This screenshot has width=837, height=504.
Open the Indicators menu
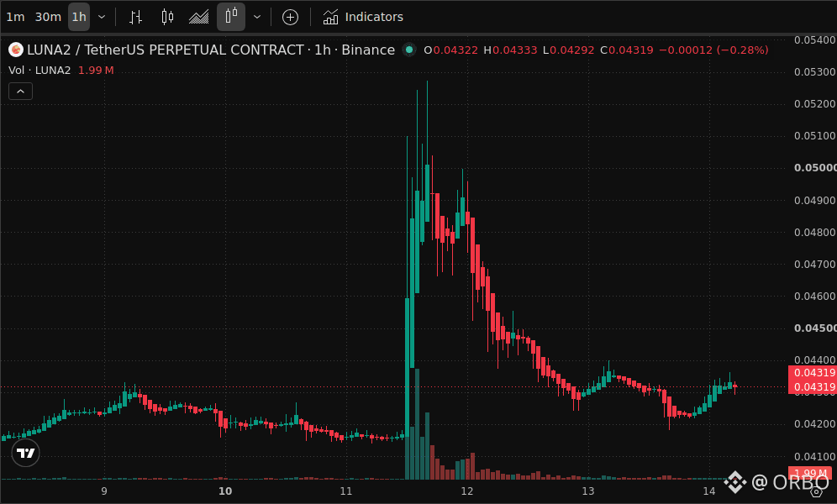[x=363, y=17]
